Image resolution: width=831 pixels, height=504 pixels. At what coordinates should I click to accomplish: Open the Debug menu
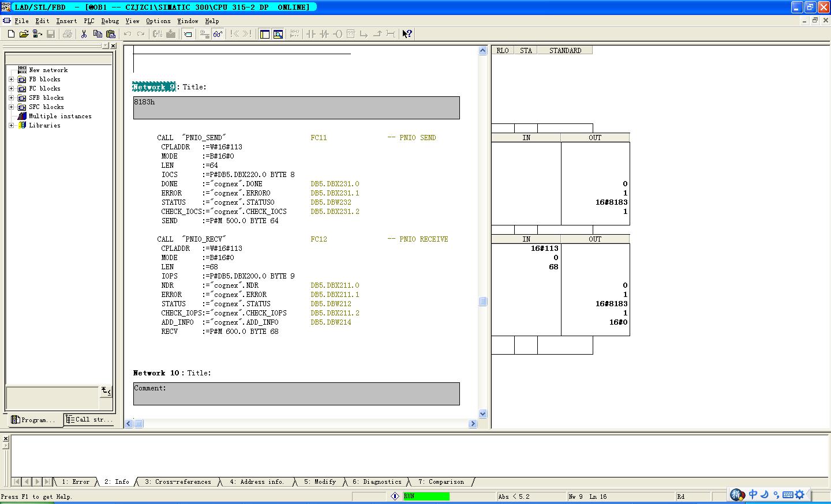point(110,21)
